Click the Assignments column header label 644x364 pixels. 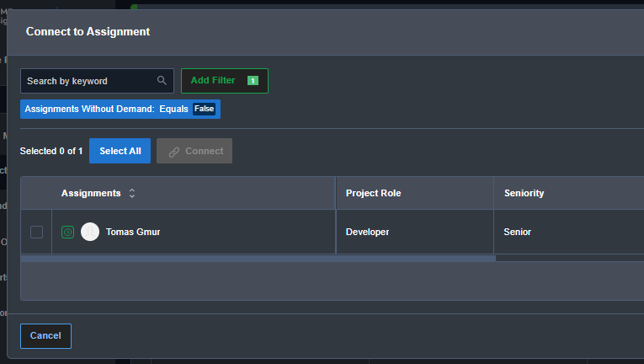(91, 193)
